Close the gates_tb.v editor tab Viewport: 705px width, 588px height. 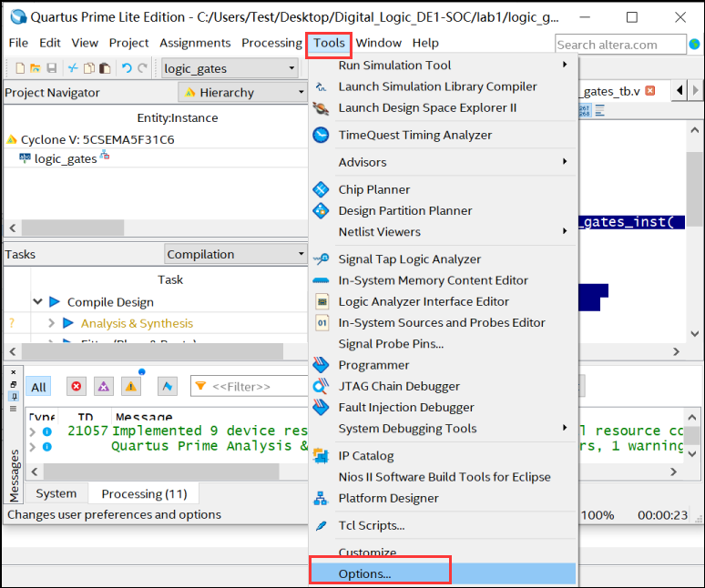tap(650, 91)
